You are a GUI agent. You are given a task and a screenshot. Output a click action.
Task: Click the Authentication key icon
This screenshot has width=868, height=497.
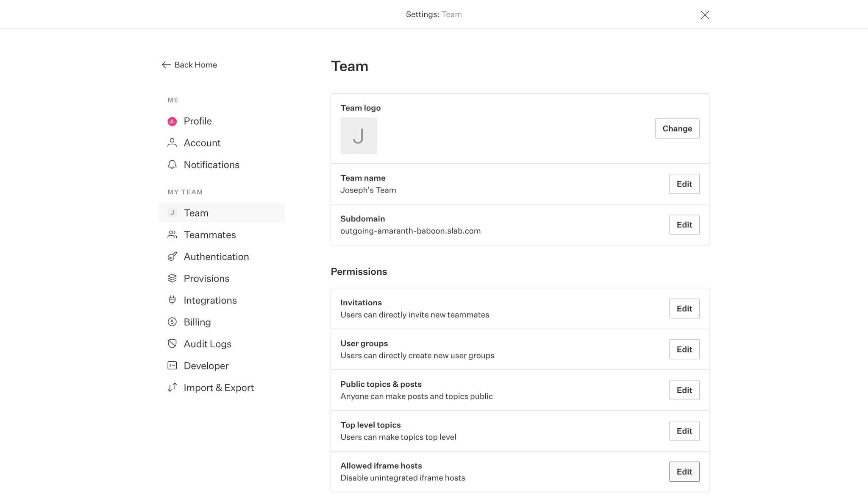(172, 257)
